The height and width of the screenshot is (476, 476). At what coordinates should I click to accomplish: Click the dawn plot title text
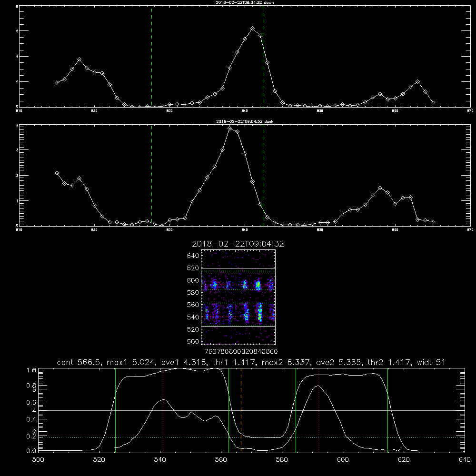point(245,2)
